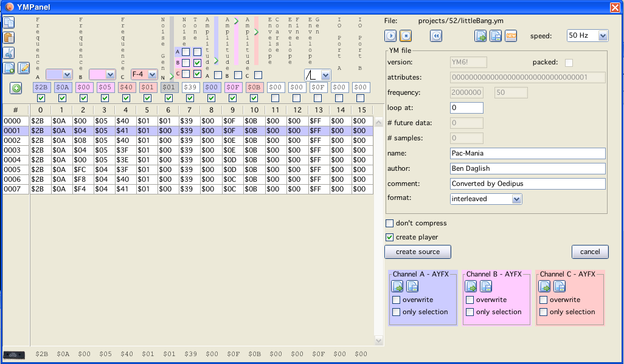The height and width of the screenshot is (364, 624).
Task: Click the author field containing Ben Daglish
Action: 527,168
